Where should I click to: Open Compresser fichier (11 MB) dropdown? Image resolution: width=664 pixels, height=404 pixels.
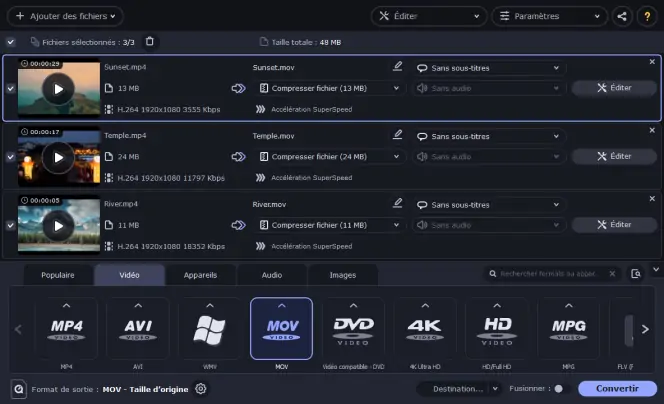tap(328, 225)
